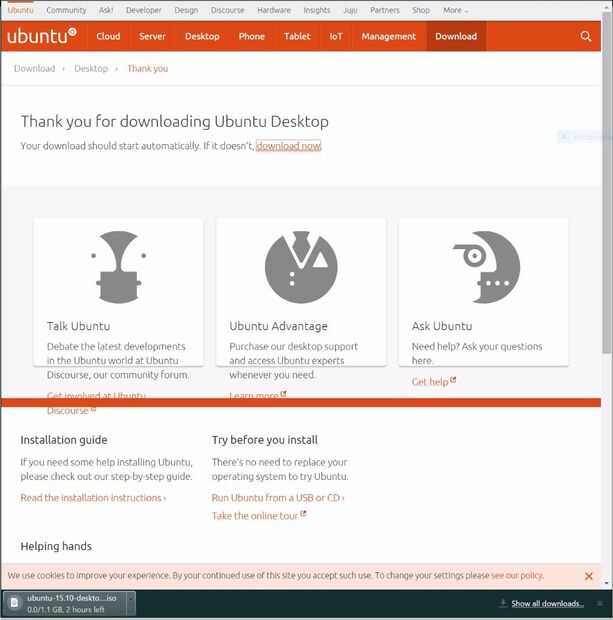Click the scrollbar down arrow
The image size is (613, 620).
(x=607, y=583)
